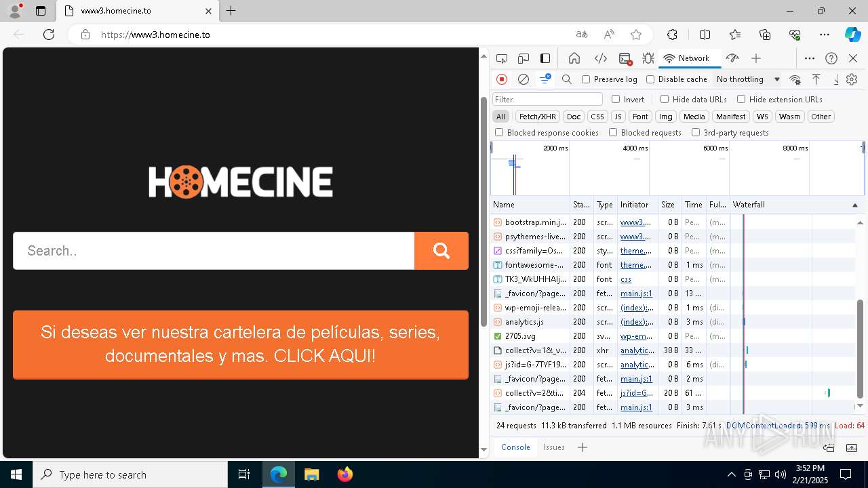The height and width of the screenshot is (488, 868).
Task: Add another tool with the plus icon
Action: tap(756, 58)
